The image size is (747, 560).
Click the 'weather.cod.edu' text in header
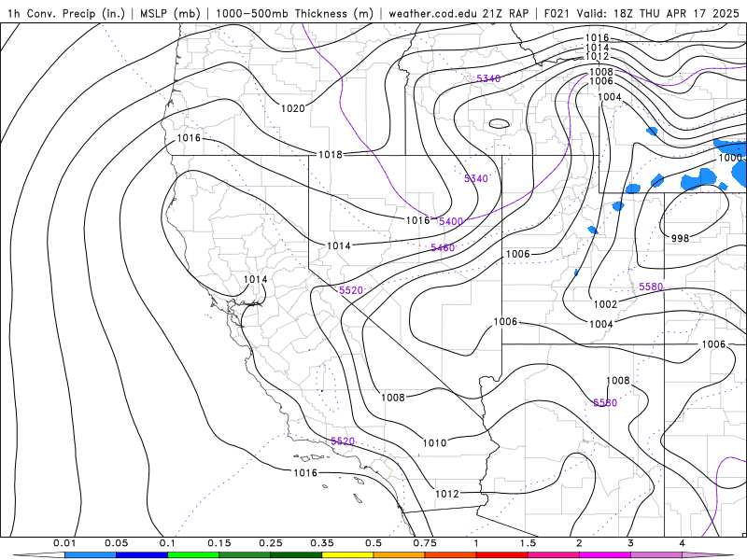click(433, 13)
